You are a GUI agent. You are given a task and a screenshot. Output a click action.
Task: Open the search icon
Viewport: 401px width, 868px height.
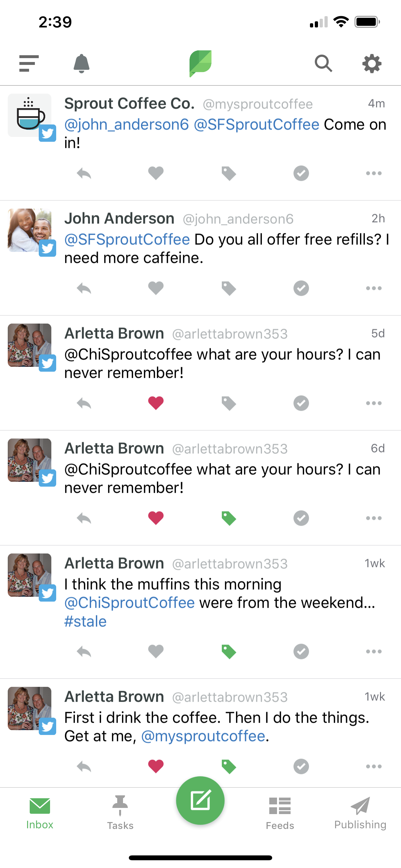pyautogui.click(x=324, y=63)
